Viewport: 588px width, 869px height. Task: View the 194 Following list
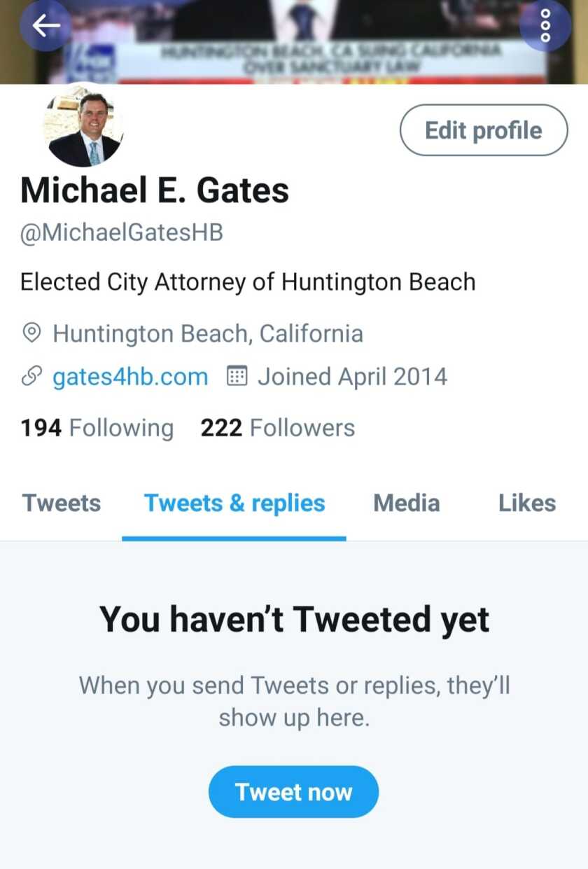coord(97,428)
